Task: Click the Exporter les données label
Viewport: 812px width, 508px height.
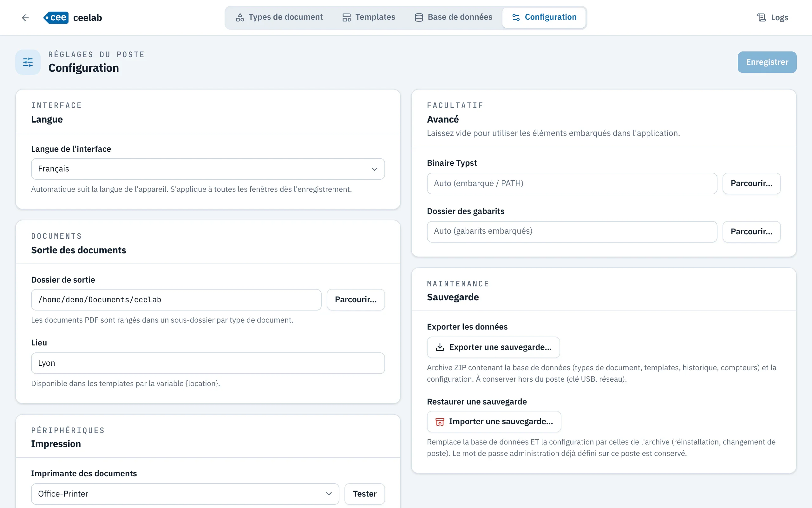Action: 467,327
